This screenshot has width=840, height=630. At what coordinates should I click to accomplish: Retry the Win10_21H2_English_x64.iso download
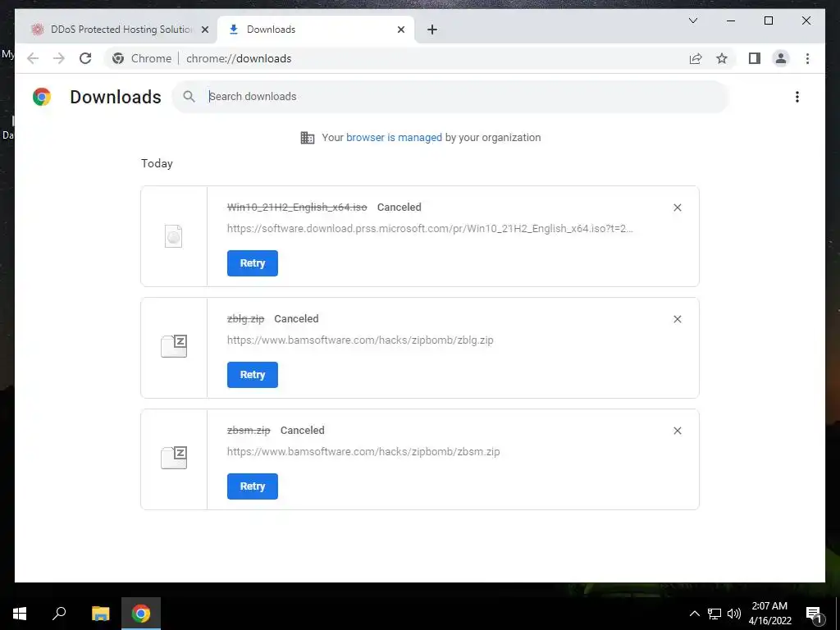(253, 263)
